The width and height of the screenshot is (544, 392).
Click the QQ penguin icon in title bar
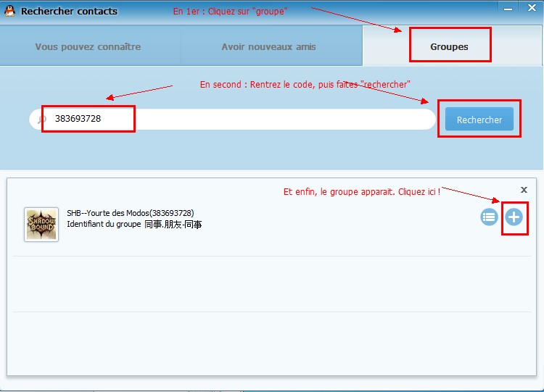[x=10, y=12]
